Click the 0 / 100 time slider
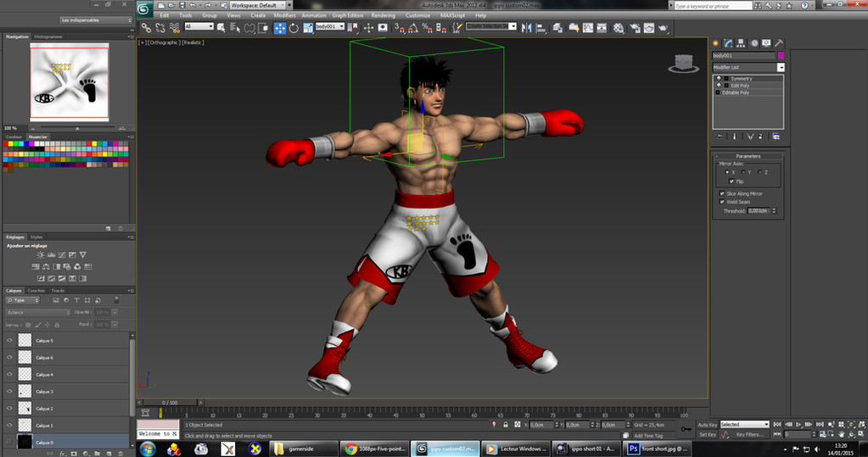Image resolution: width=868 pixels, height=457 pixels. [170, 402]
